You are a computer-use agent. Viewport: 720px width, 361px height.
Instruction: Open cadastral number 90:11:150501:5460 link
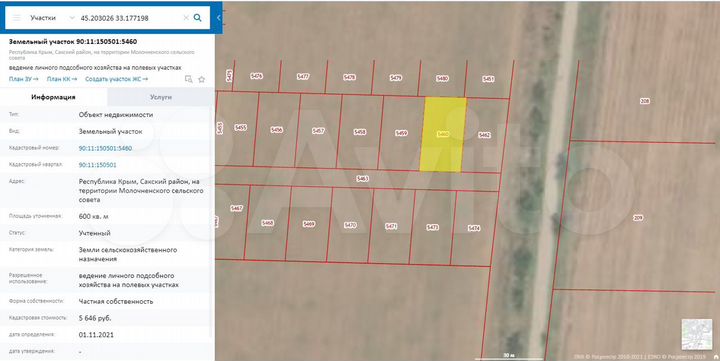click(x=105, y=148)
